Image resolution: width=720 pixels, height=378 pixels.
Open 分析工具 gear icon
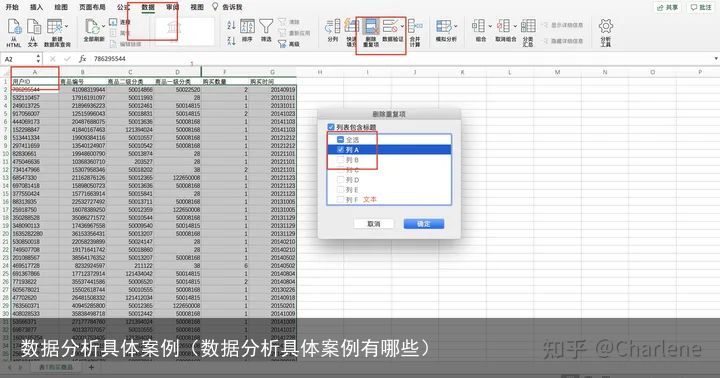[606, 27]
